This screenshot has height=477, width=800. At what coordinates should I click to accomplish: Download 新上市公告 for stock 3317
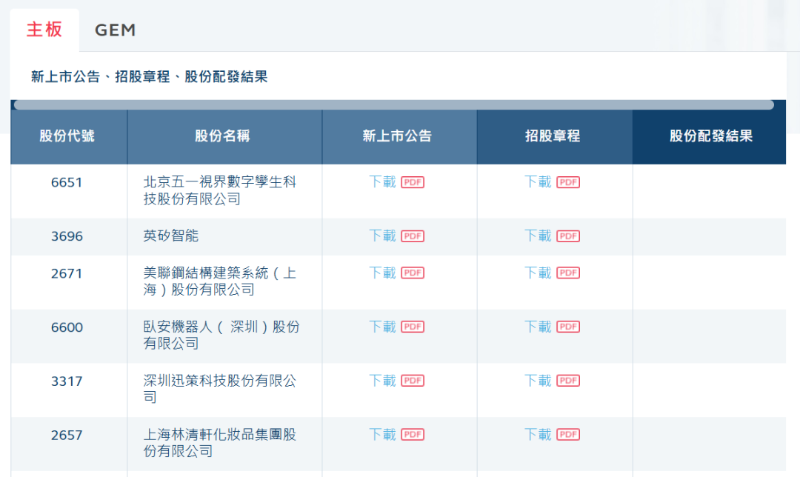pos(383,381)
